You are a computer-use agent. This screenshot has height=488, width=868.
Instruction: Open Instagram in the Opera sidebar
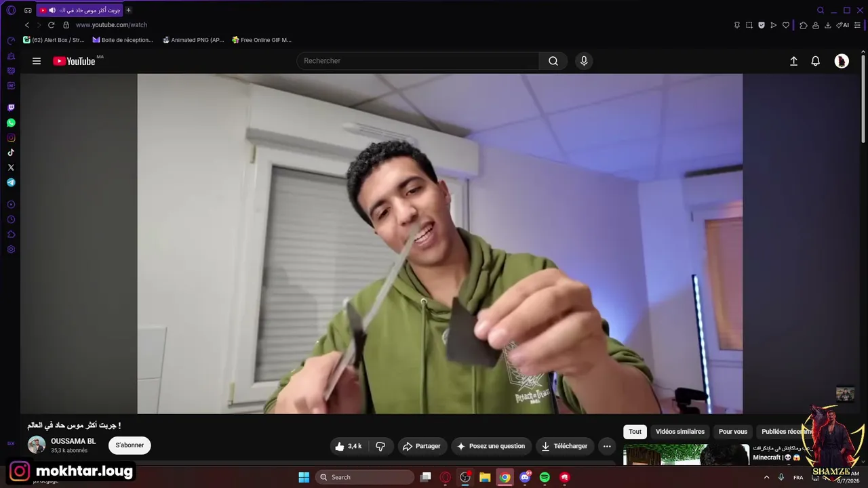[x=11, y=138]
